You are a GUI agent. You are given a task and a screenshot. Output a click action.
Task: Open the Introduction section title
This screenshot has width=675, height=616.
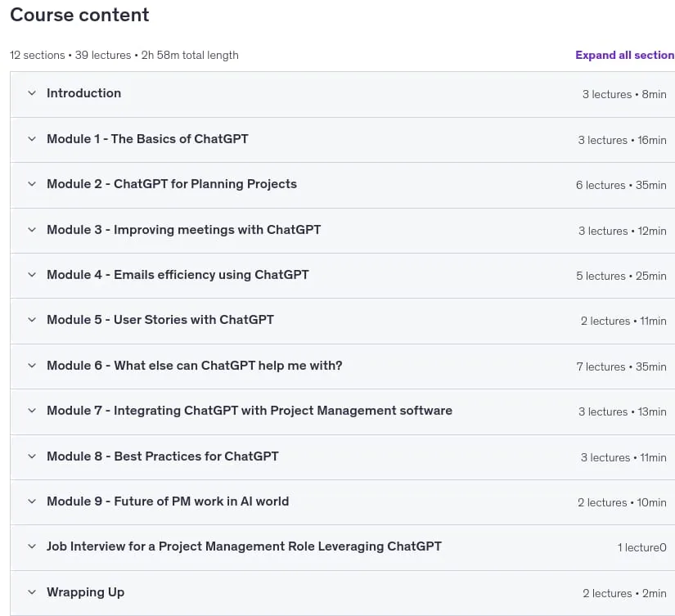tap(84, 93)
